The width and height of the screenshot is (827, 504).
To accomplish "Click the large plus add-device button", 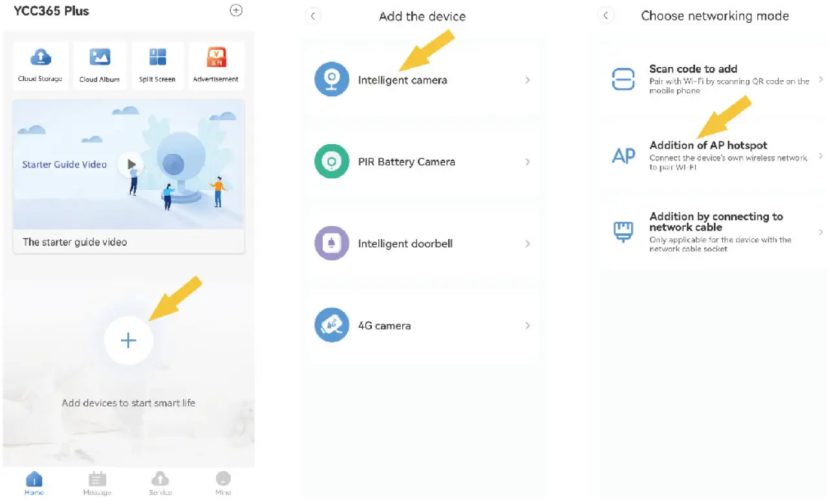I will [129, 341].
